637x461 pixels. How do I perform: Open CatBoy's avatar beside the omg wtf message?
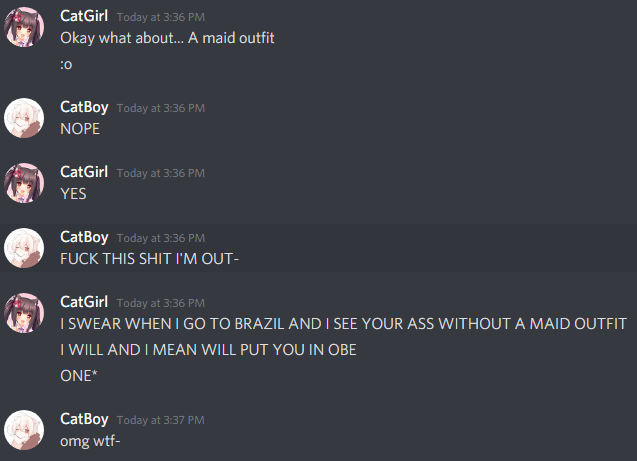(x=24, y=430)
